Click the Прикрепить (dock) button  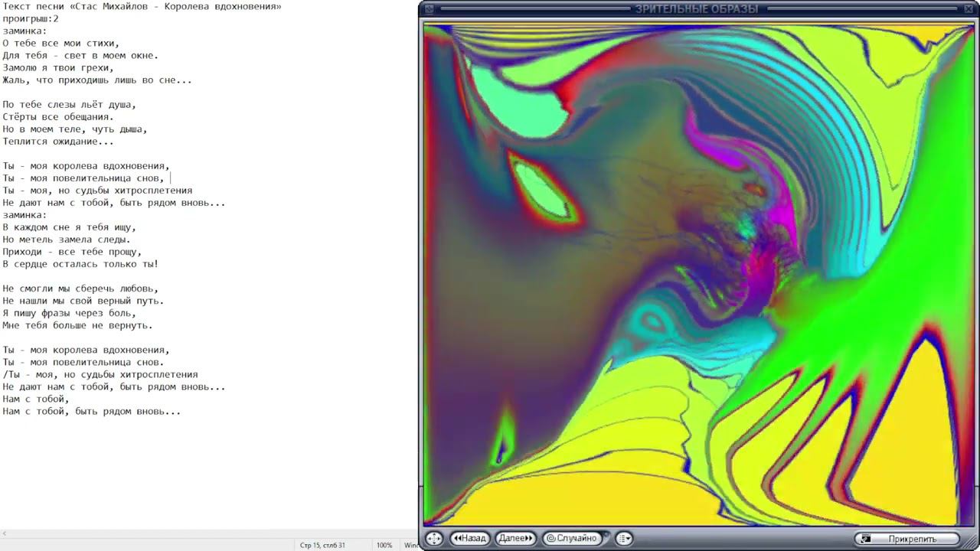(907, 539)
